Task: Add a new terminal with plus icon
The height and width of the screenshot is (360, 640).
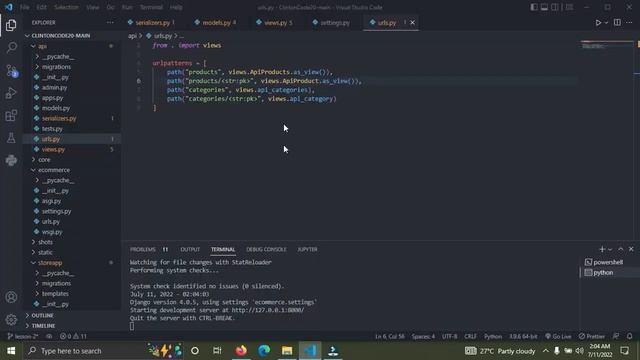Action: coord(602,249)
